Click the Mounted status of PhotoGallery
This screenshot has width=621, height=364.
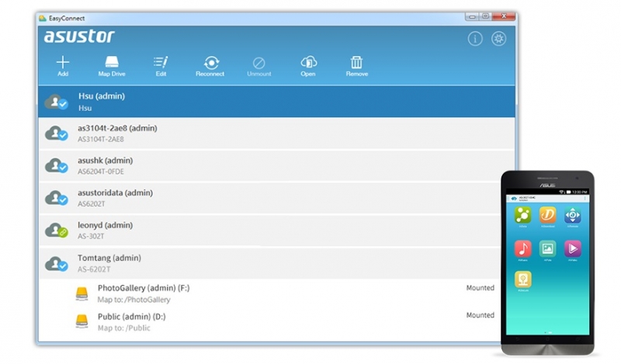pos(480,288)
